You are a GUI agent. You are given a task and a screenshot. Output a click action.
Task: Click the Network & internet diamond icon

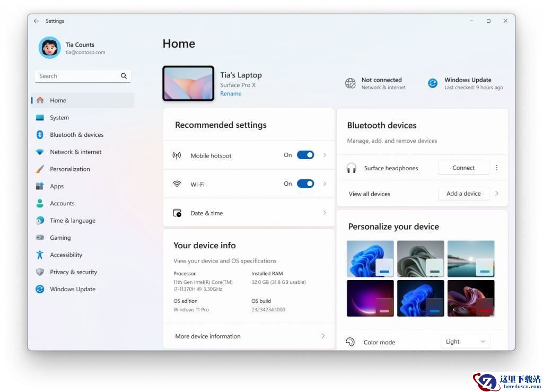pos(40,152)
